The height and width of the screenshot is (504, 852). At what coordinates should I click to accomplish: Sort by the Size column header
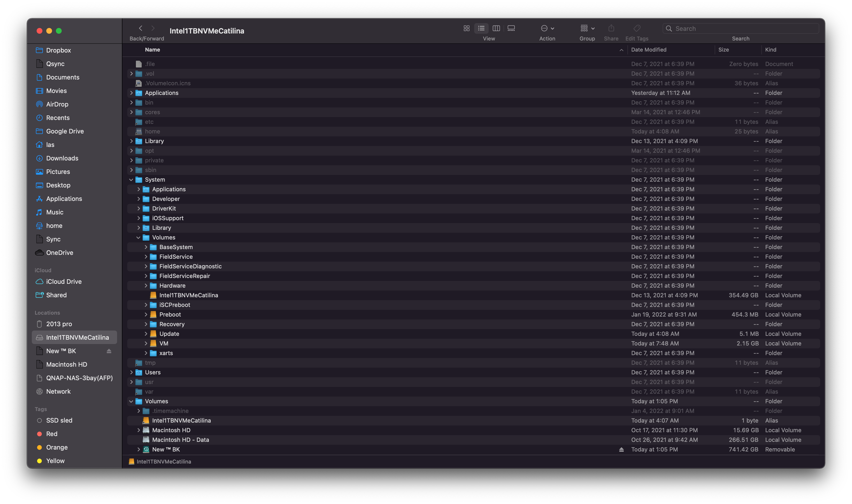[x=724, y=50]
